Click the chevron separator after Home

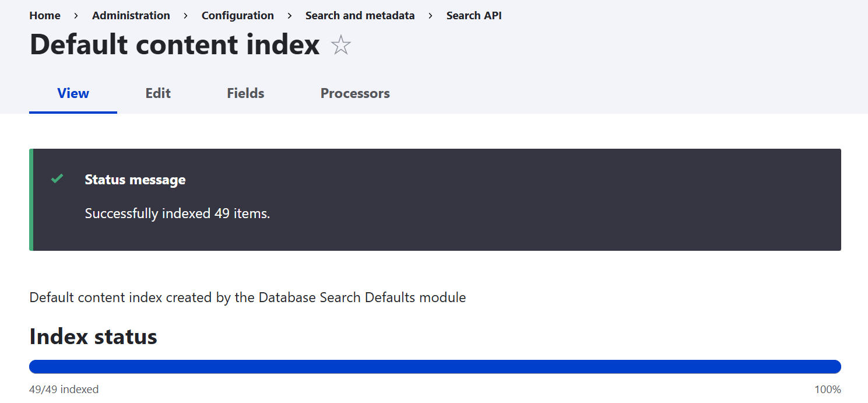point(76,16)
